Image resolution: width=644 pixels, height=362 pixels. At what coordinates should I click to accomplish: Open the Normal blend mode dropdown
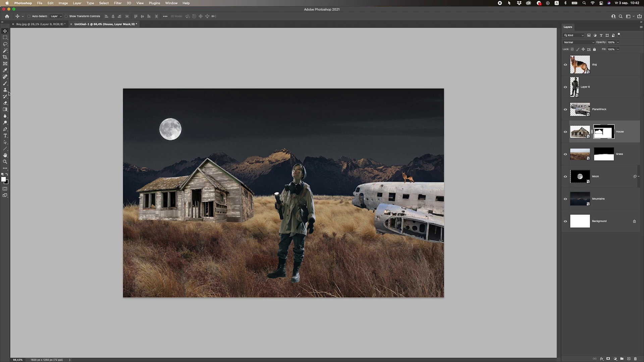point(579,42)
